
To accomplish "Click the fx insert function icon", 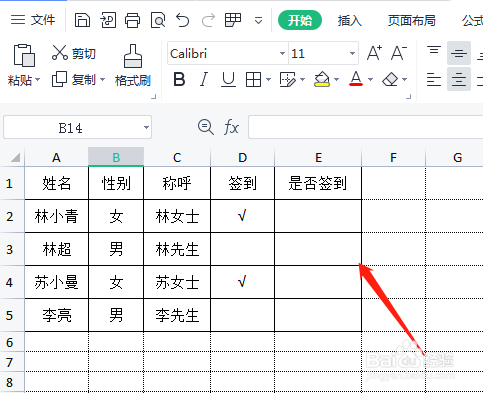I will (x=231, y=127).
